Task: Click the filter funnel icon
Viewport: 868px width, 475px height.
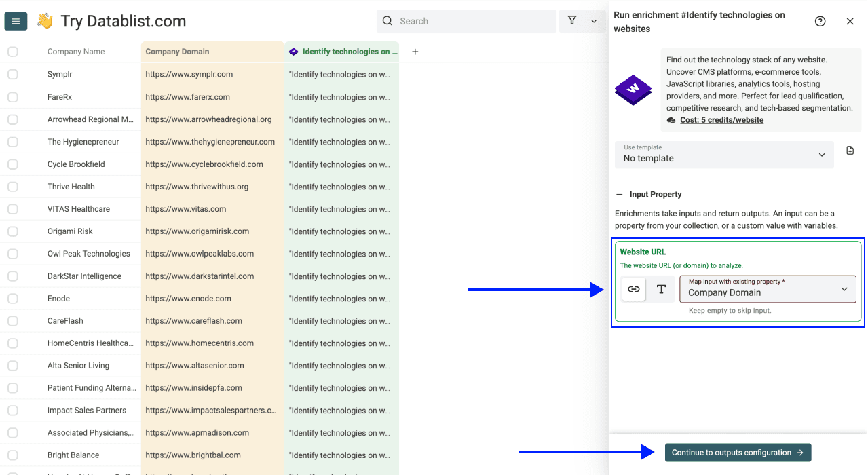Action: point(572,21)
